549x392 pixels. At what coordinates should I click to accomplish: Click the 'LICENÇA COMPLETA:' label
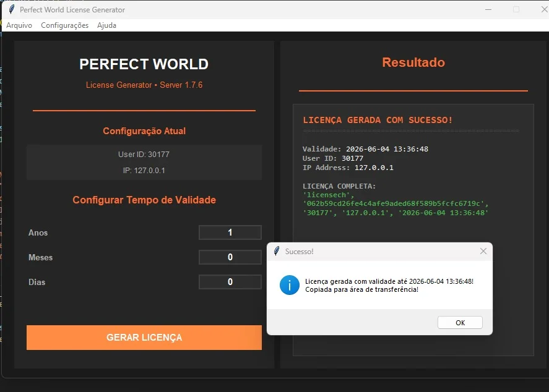(339, 186)
